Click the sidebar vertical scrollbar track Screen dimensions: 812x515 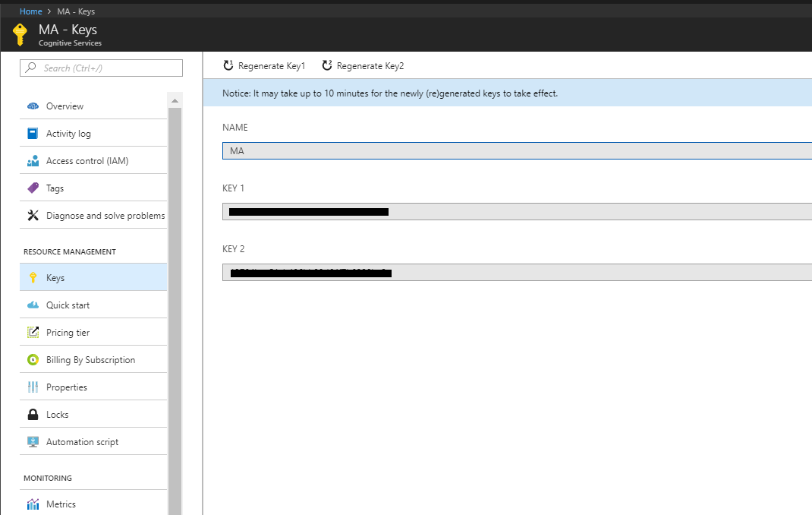tap(175, 311)
